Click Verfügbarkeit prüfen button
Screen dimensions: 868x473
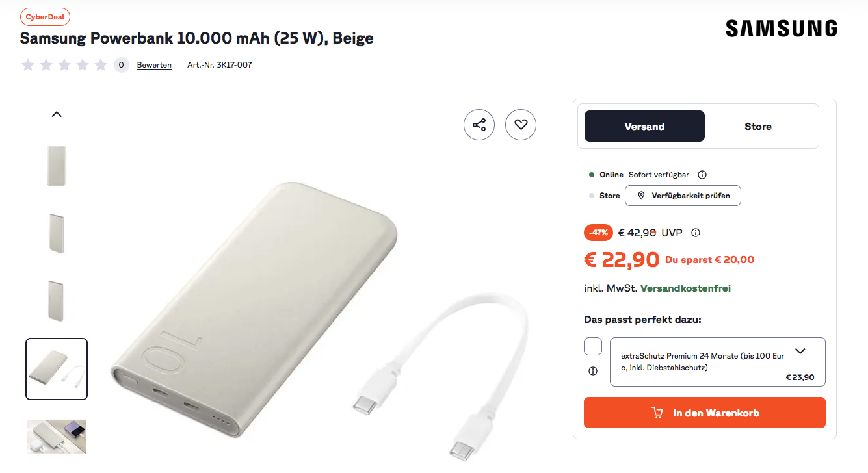coord(683,196)
